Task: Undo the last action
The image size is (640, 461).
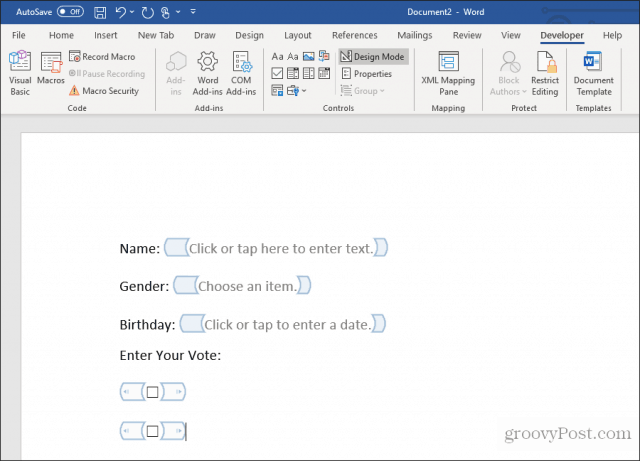Action: point(121,12)
